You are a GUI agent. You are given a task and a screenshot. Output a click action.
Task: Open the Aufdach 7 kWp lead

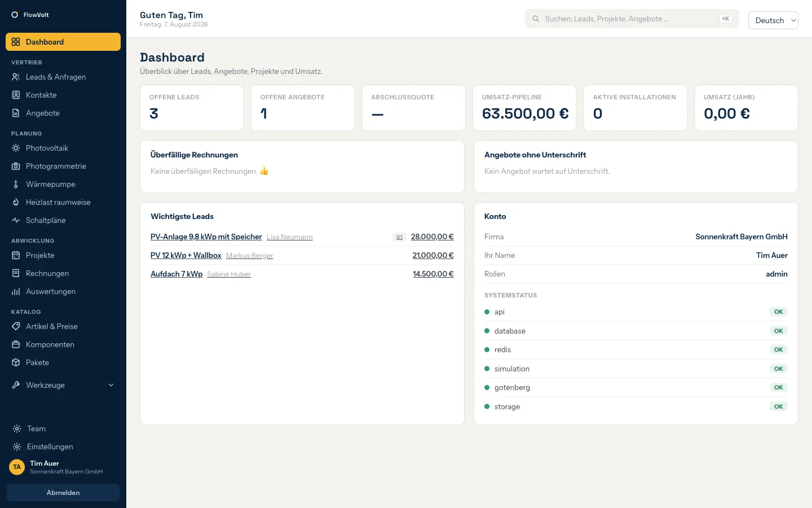point(176,274)
